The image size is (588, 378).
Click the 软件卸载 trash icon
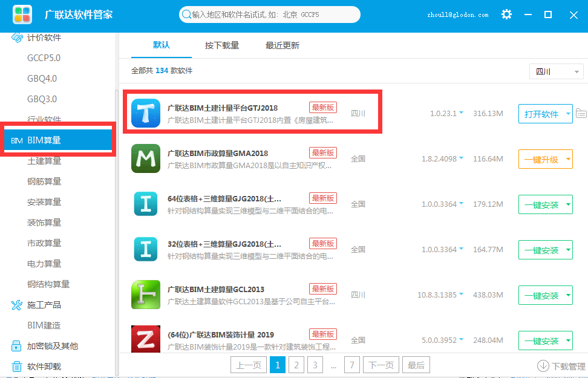coord(16,367)
